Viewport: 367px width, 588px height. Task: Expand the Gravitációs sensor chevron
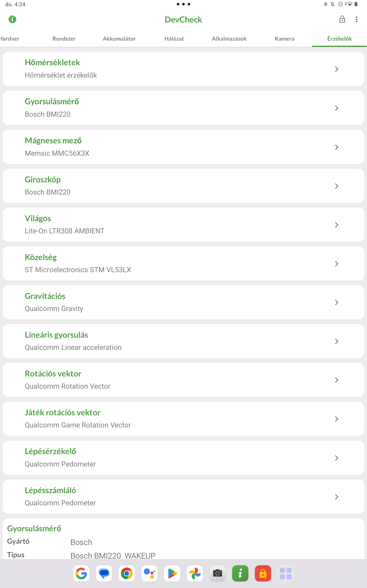[x=336, y=302]
